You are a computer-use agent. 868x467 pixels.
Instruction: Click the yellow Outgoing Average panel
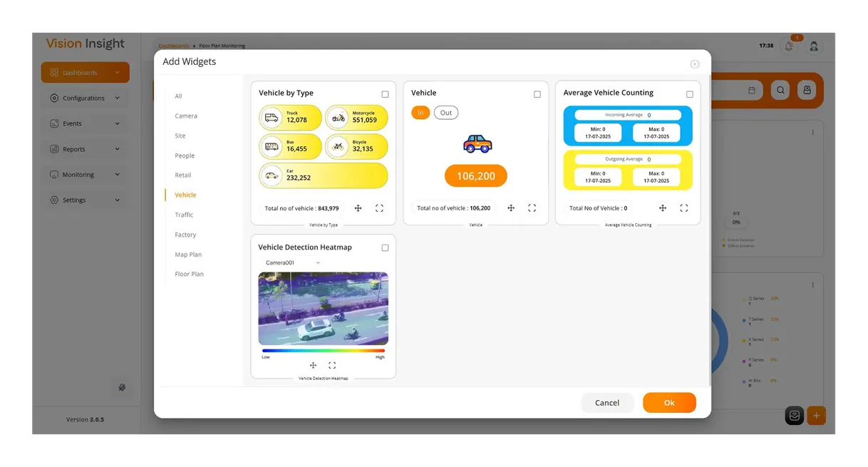628,170
